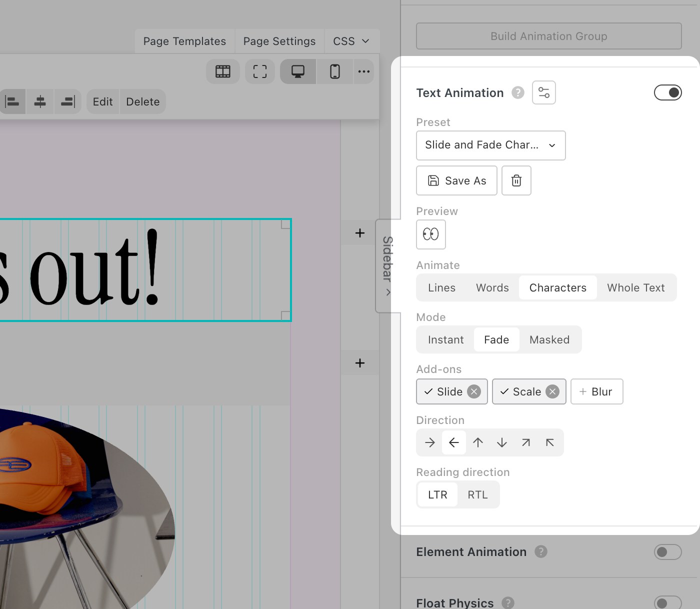This screenshot has height=609, width=700.
Task: Click Float Physics help question mark
Action: (508, 603)
